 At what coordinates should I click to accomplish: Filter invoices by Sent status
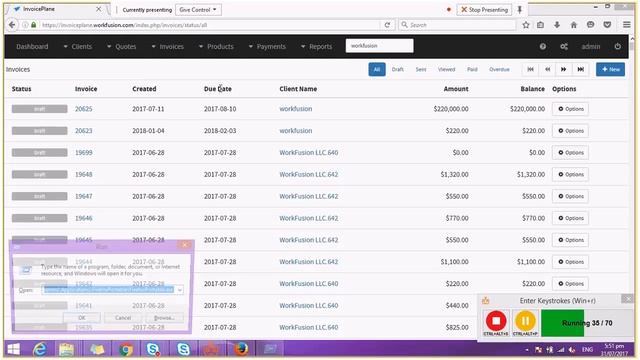point(421,69)
